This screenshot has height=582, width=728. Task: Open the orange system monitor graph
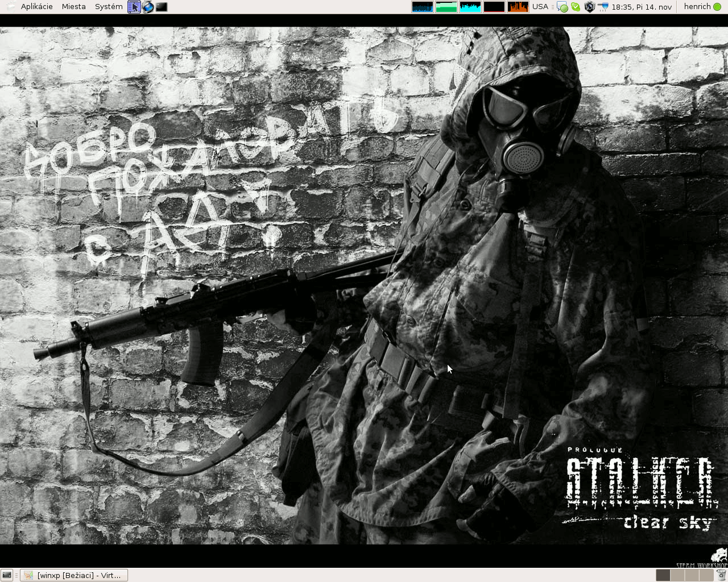[518, 7]
